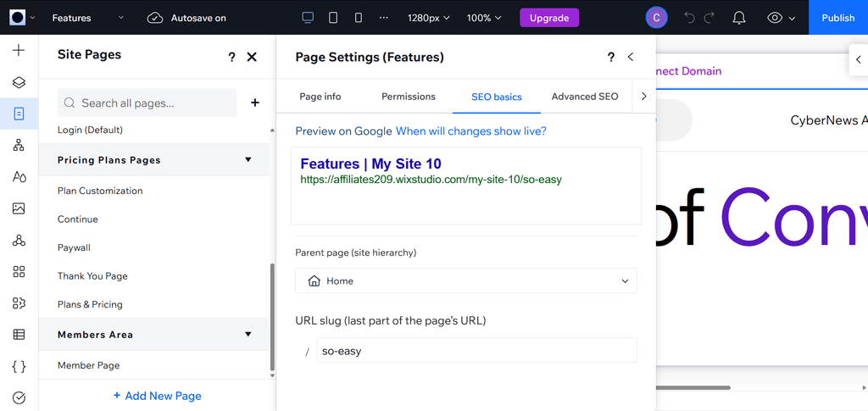
Task: Open the Site Styles icon
Action: pyautogui.click(x=19, y=177)
